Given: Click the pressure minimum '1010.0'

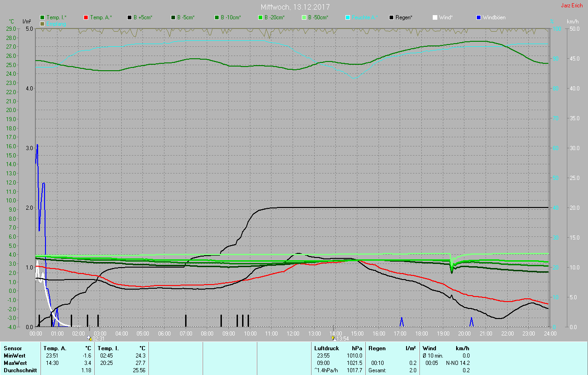Looking at the screenshot, I should click(354, 356).
